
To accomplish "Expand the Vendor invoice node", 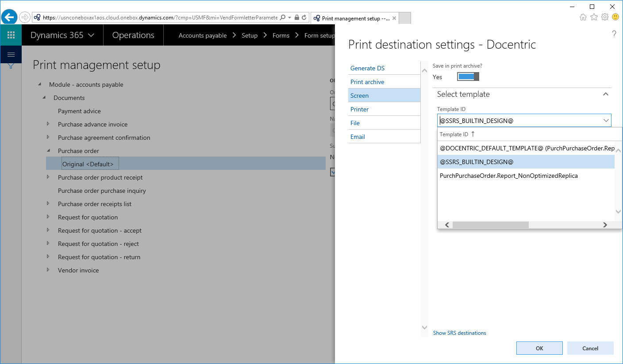I will 48,270.
